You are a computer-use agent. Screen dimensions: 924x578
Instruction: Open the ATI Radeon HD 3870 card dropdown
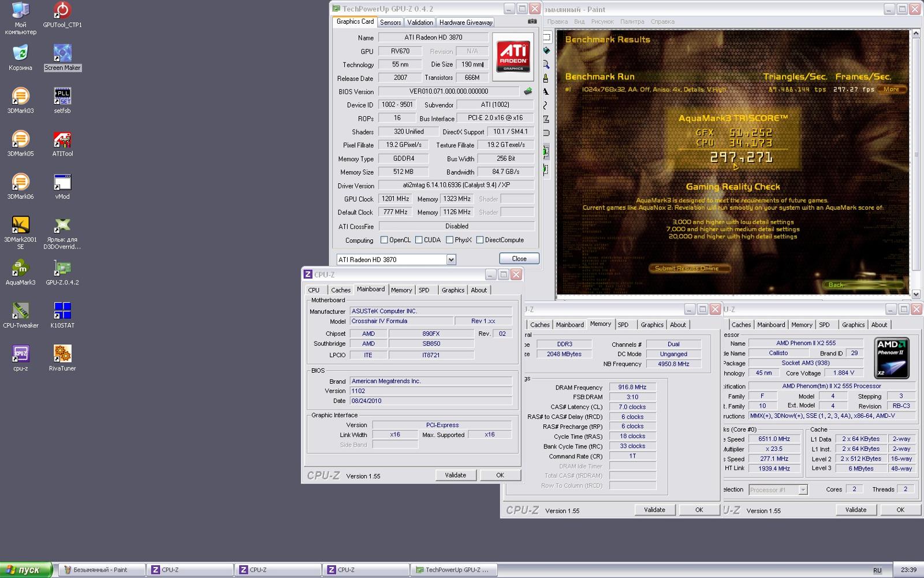pos(451,260)
